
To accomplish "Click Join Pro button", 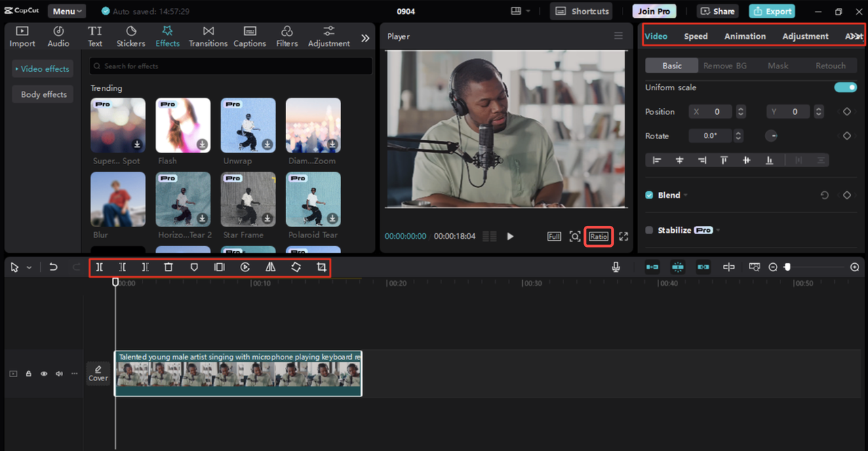I will 654,11.
